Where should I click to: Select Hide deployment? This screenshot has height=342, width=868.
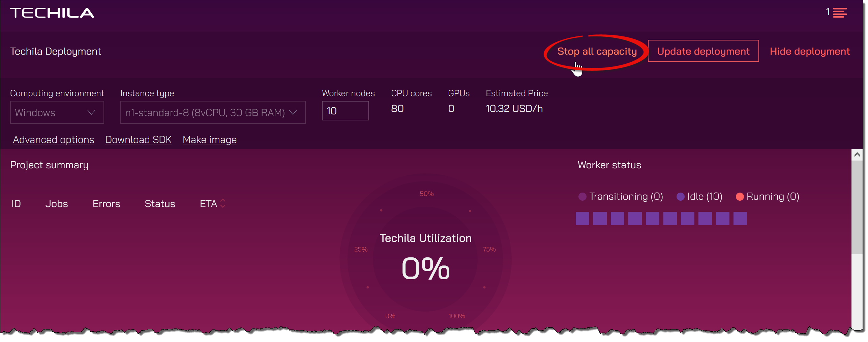pyautogui.click(x=809, y=51)
